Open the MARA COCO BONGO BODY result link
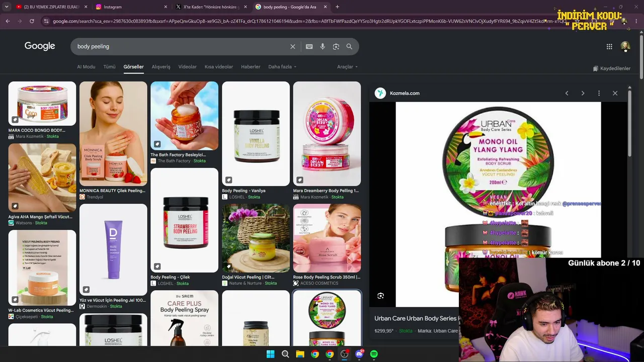644x362 pixels. point(37,130)
